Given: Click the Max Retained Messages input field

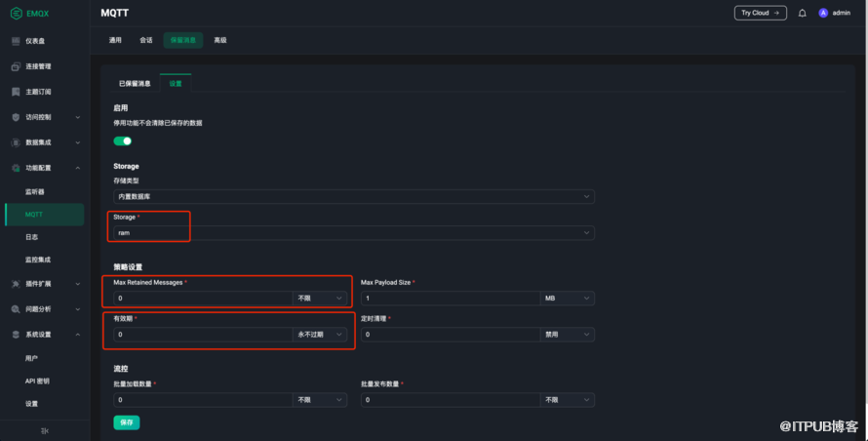Looking at the screenshot, I should (x=203, y=298).
